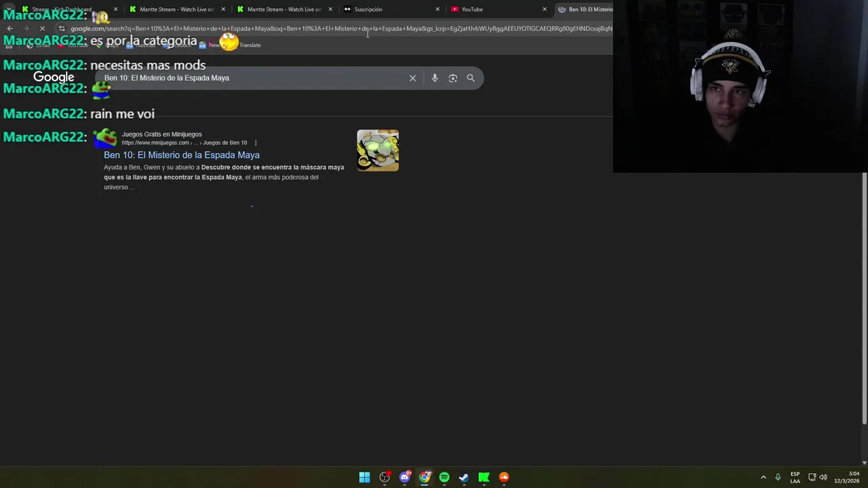
Task: Open Google Lens image search icon
Action: click(453, 78)
